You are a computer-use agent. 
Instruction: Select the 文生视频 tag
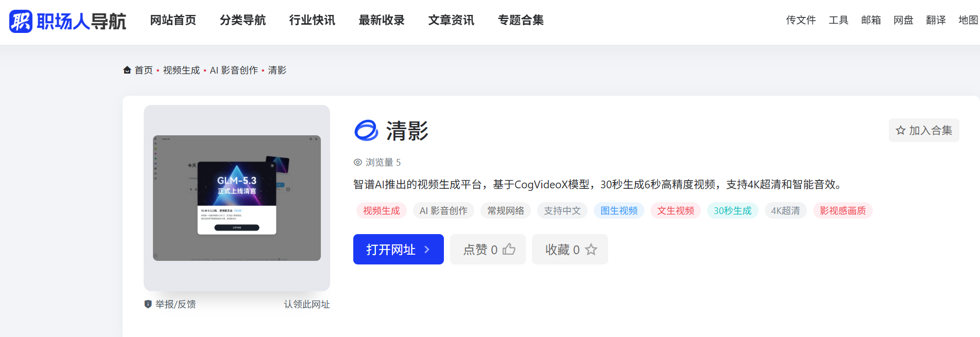point(676,210)
